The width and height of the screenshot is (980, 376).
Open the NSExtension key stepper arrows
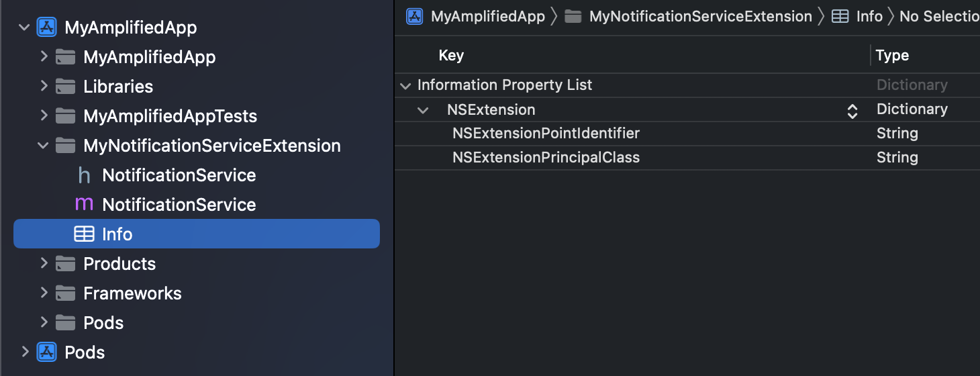[x=852, y=111]
